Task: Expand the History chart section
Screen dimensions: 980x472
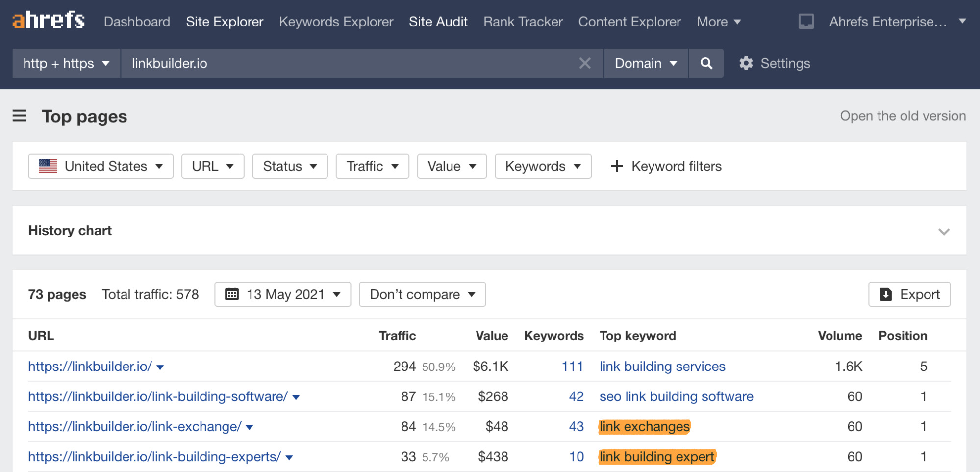Action: [x=943, y=231]
